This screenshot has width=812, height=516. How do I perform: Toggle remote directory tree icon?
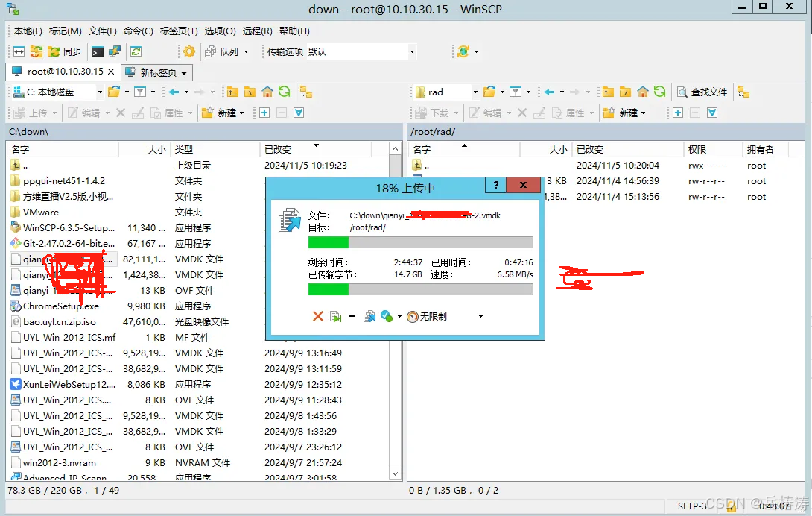click(x=743, y=92)
